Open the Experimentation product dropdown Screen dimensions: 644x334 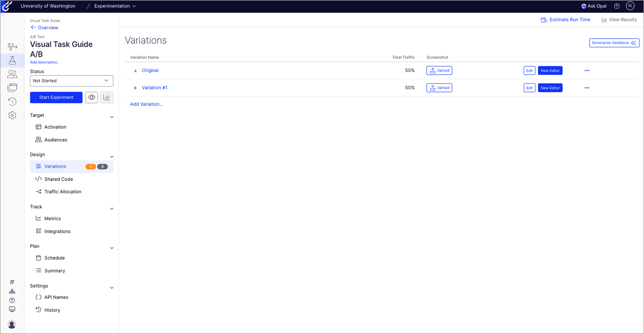[x=115, y=6]
